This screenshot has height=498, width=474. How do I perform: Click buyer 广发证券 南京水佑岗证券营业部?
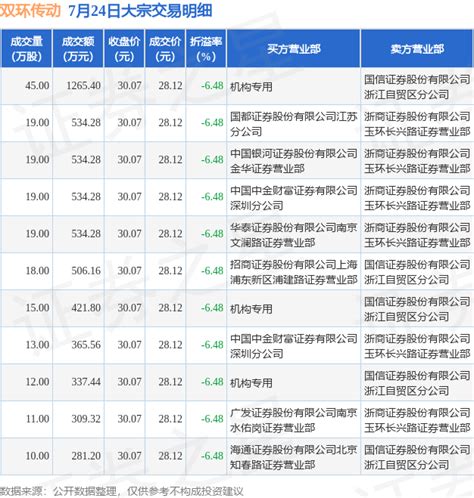point(293,420)
